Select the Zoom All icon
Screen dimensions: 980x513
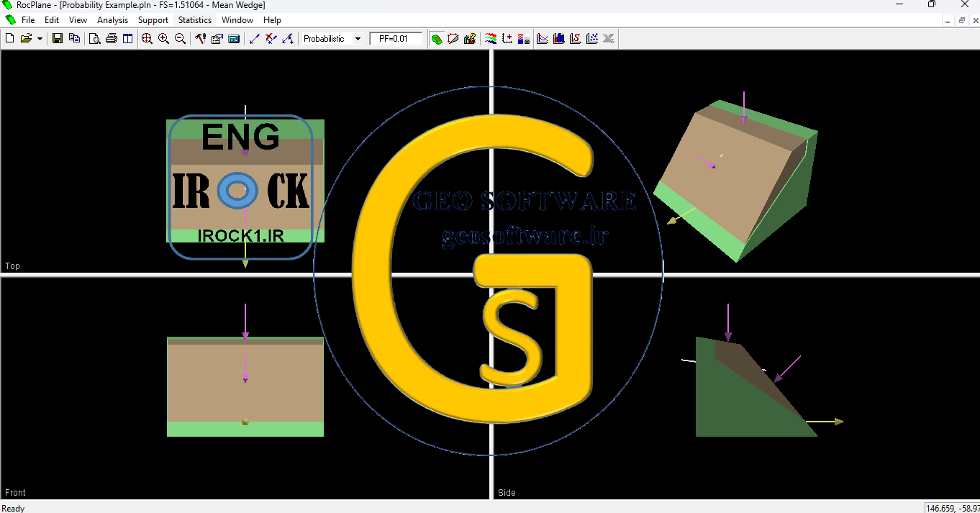click(148, 38)
